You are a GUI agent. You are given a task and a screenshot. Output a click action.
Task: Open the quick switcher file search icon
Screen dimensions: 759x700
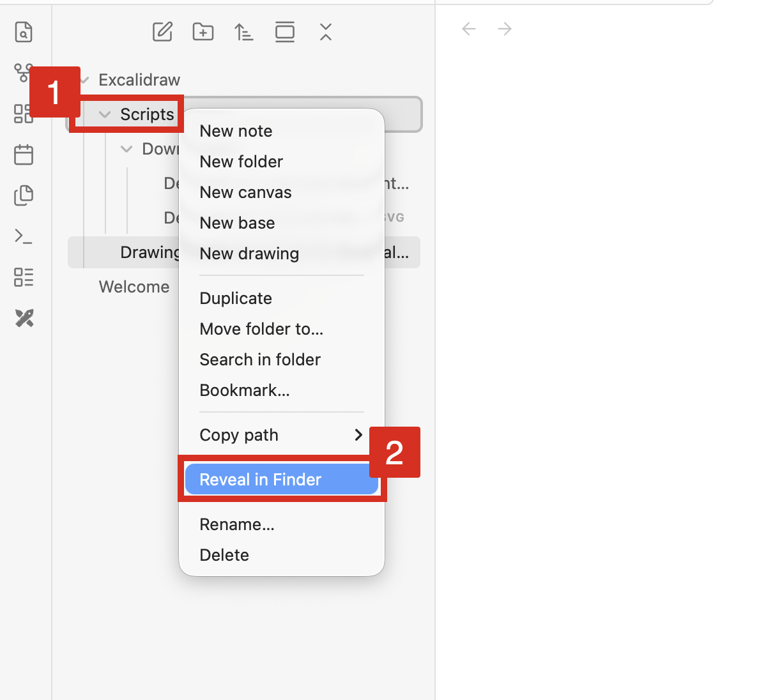(24, 33)
